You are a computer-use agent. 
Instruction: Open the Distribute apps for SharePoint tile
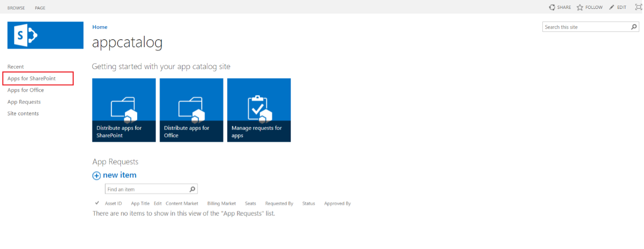click(124, 110)
